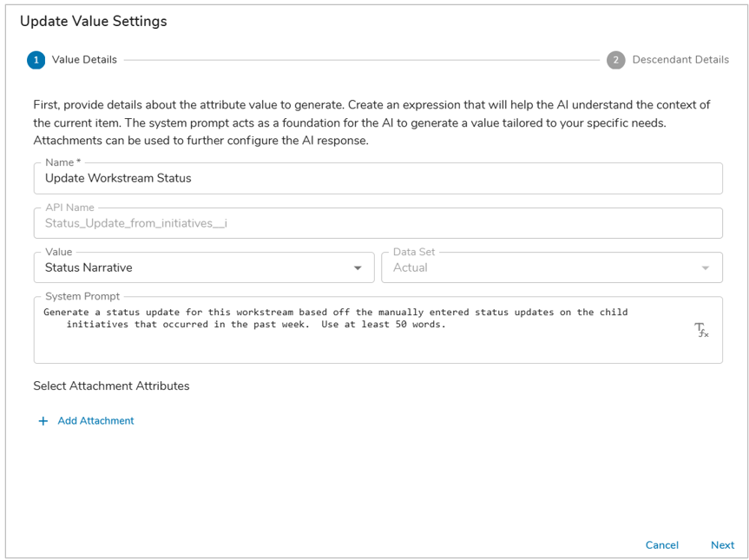Click Next to continue

(x=722, y=545)
